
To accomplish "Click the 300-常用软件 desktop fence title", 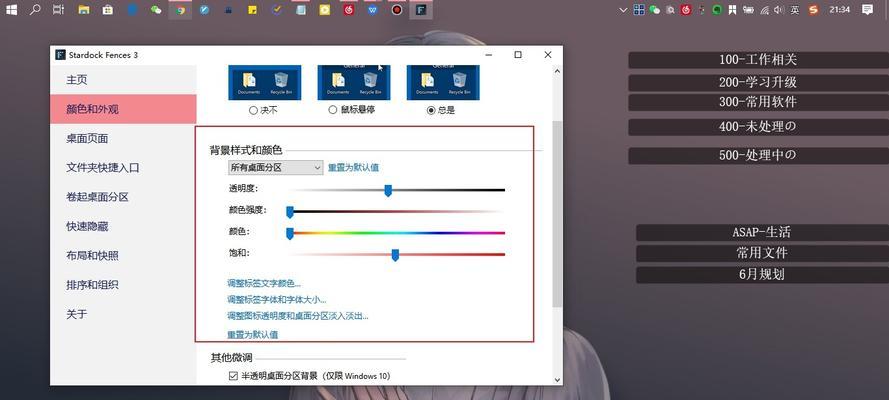I will 758,103.
